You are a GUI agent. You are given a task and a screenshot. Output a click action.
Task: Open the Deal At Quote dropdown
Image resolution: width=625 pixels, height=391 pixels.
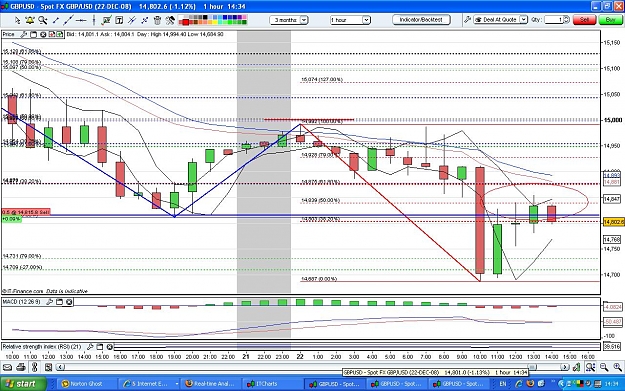coord(501,20)
